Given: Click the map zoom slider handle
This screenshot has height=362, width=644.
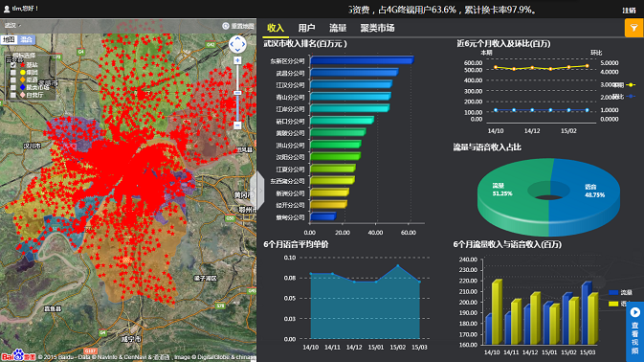Looking at the screenshot, I should point(237,93).
